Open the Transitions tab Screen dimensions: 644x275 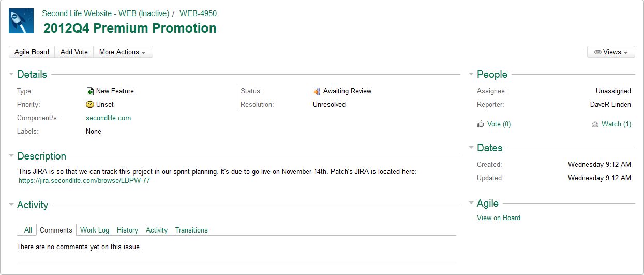[x=191, y=230]
